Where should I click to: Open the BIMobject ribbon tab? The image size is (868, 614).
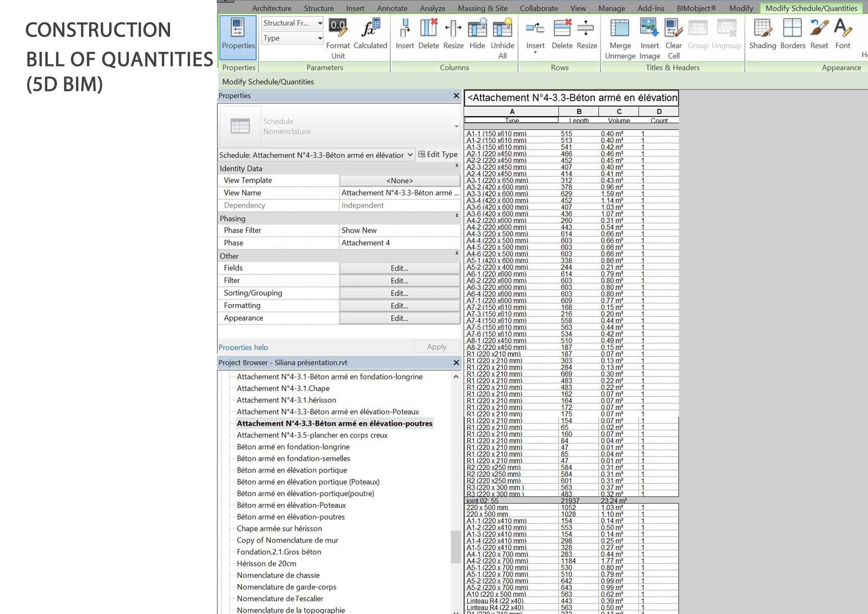pos(696,8)
